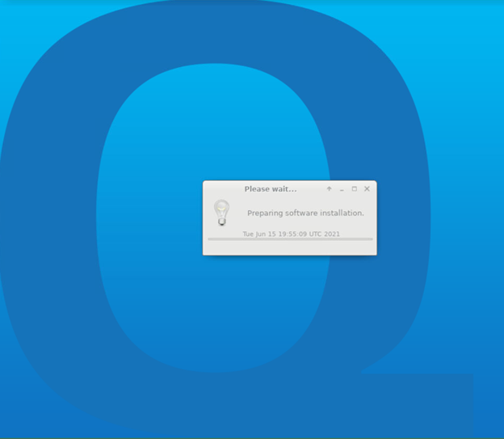Viewport: 504px width, 439px height.
Task: Click blank dialog area below the progress bar
Action: tap(290, 247)
